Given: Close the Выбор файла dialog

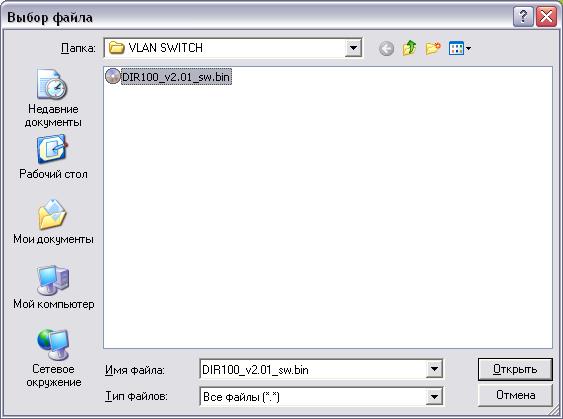Looking at the screenshot, I should (546, 17).
